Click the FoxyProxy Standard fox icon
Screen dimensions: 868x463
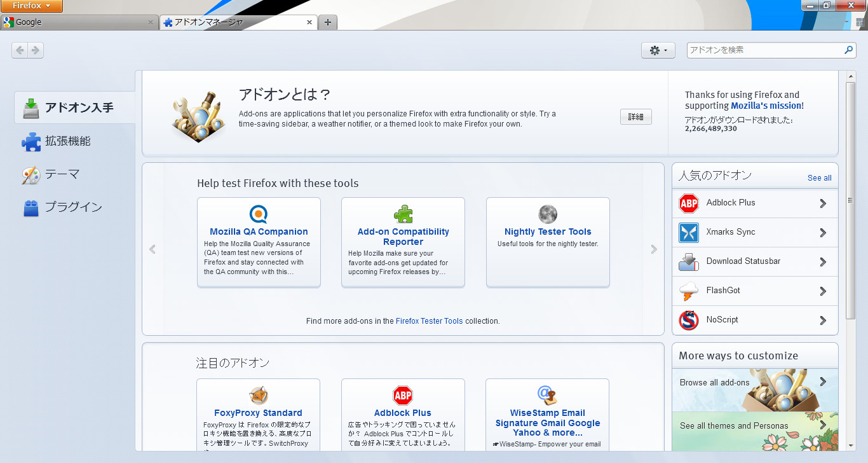click(x=259, y=396)
